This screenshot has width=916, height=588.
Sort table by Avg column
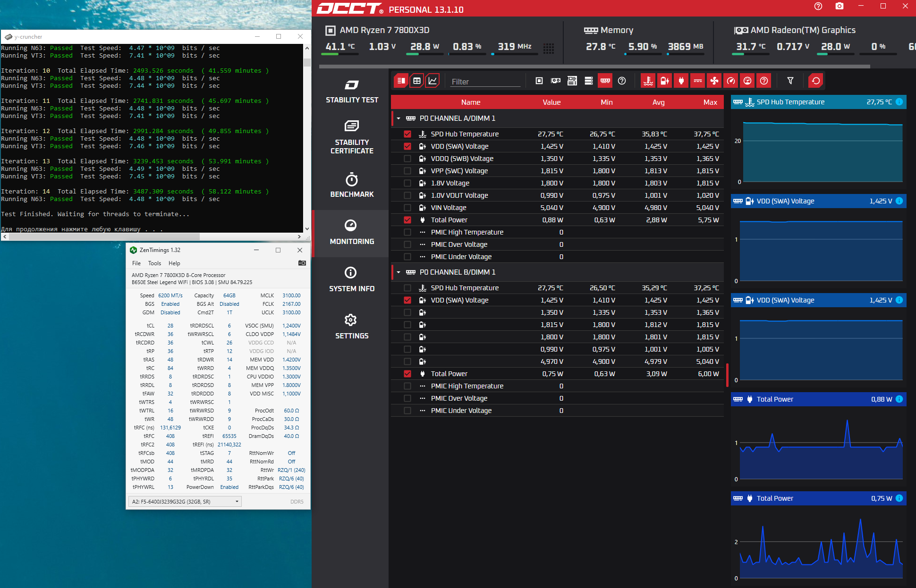coord(659,102)
